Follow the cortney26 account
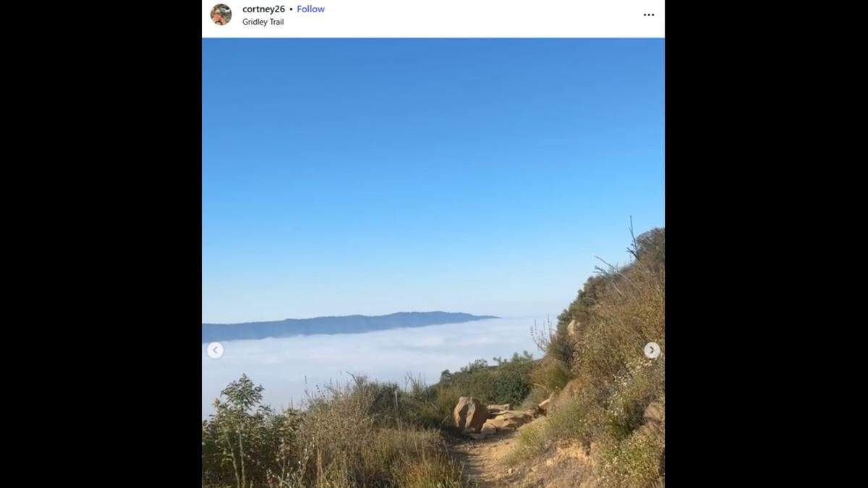This screenshot has height=488, width=868. point(310,9)
